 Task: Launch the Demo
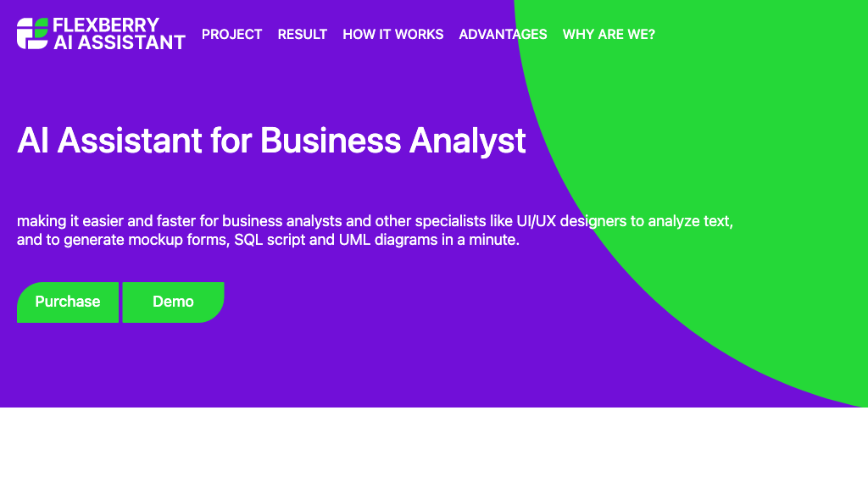173,302
